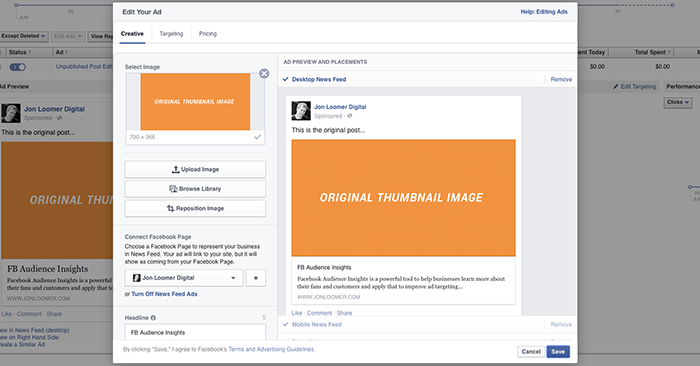Click the Headline info icon
Screen dimensions: 700x366
coord(153,318)
